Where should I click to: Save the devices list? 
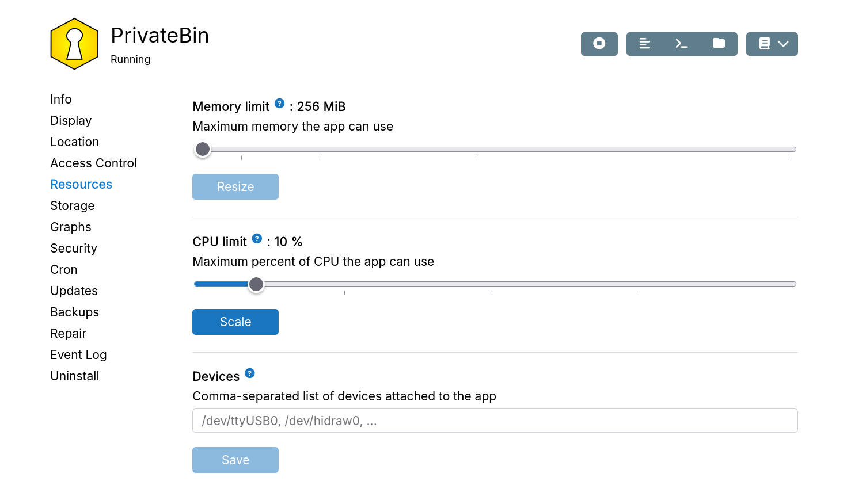tap(235, 460)
